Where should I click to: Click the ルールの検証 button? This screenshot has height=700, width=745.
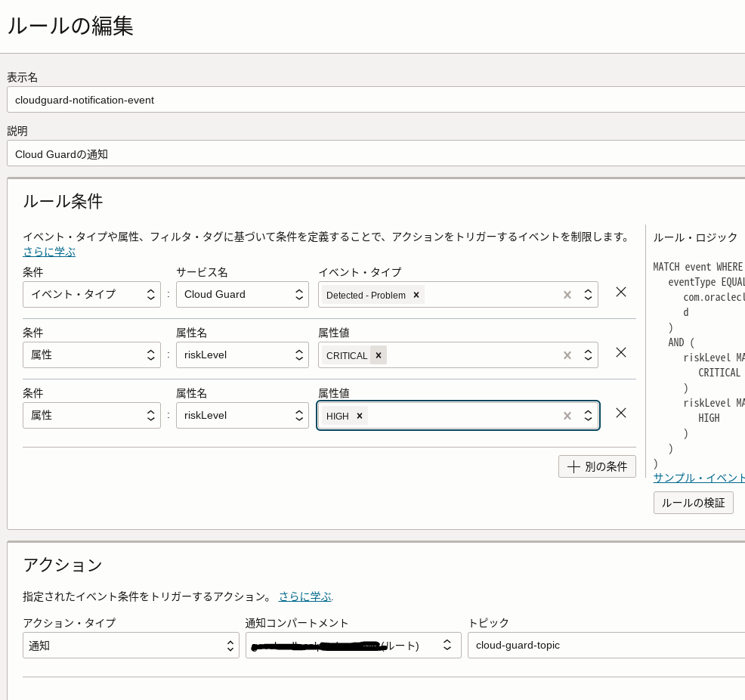click(693, 503)
